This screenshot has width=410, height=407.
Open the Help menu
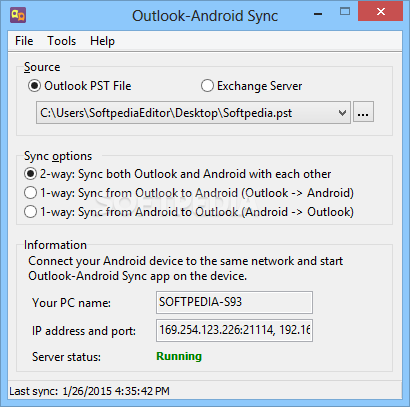click(102, 41)
